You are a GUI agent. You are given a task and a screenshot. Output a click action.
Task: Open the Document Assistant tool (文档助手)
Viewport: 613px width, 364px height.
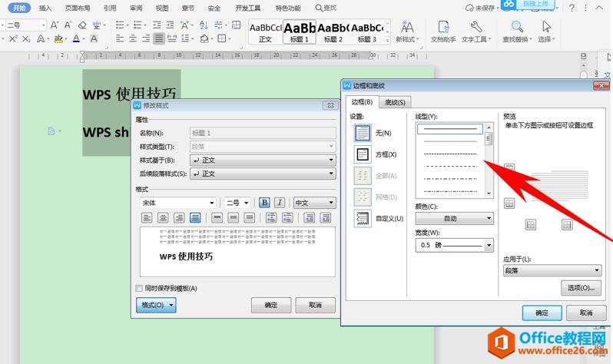[x=443, y=31]
